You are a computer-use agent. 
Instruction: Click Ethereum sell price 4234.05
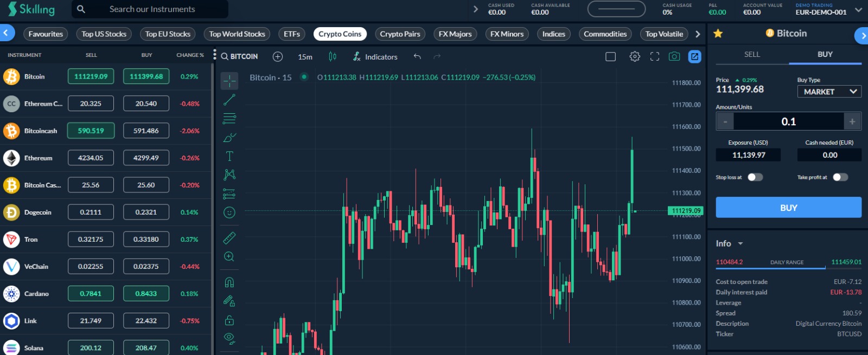point(91,158)
